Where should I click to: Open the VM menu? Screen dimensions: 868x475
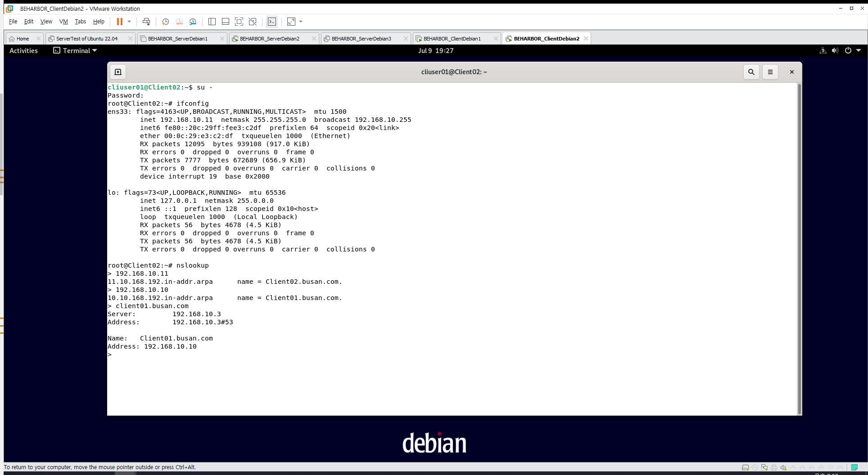tap(63, 22)
